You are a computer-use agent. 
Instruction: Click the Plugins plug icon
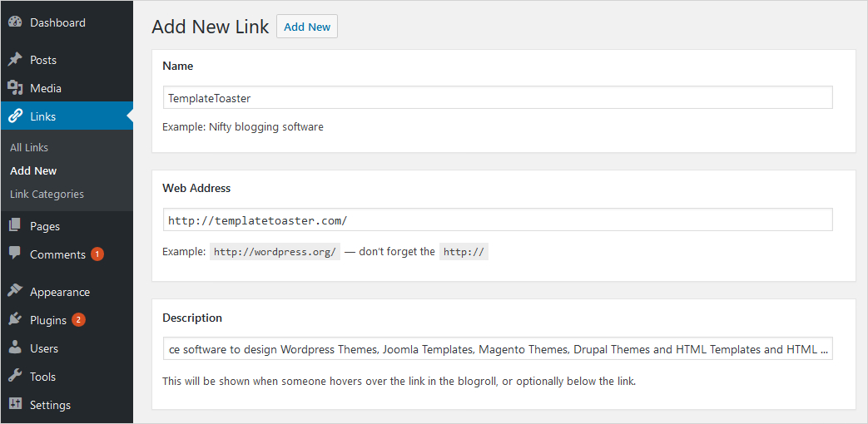pyautogui.click(x=15, y=320)
